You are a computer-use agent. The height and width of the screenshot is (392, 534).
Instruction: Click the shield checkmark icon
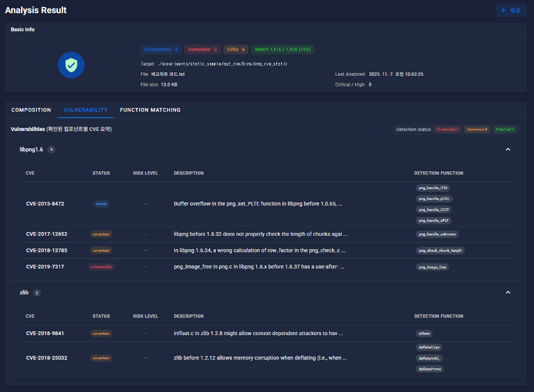[x=71, y=65]
